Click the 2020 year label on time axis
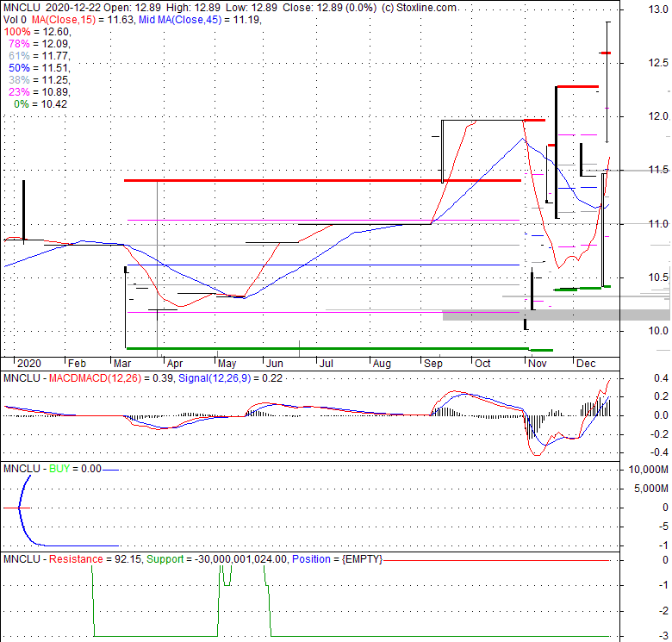Screen dimensions: 672x642 [x=29, y=364]
